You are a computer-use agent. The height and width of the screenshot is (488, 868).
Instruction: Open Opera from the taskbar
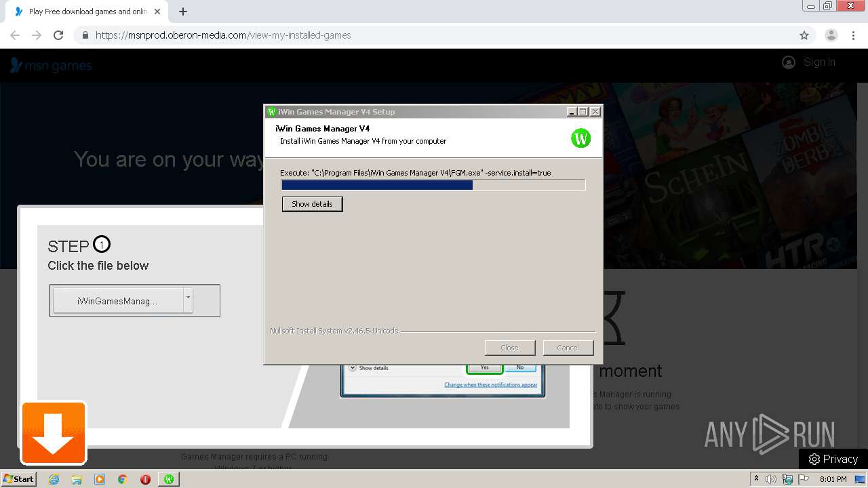145,479
